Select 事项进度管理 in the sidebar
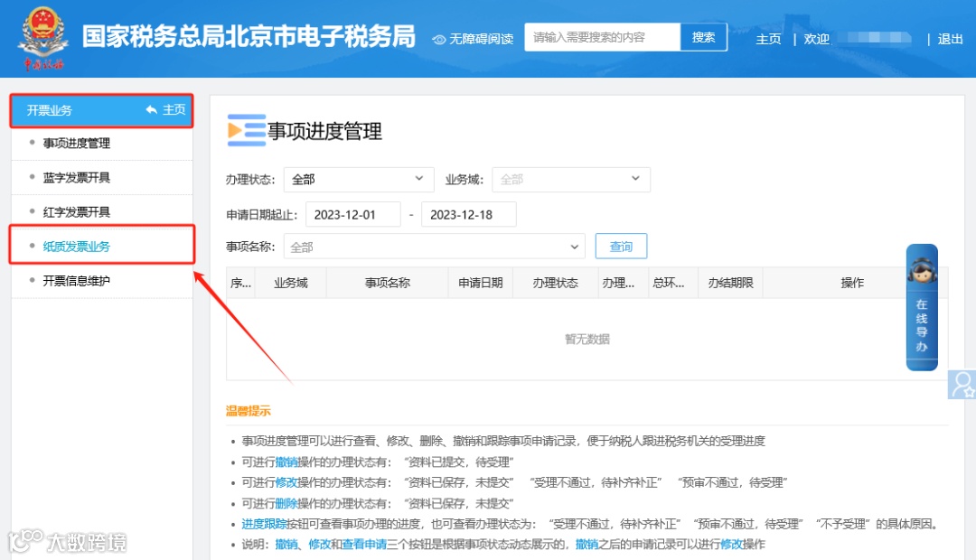Viewport: 976px width, 560px height. click(x=77, y=143)
